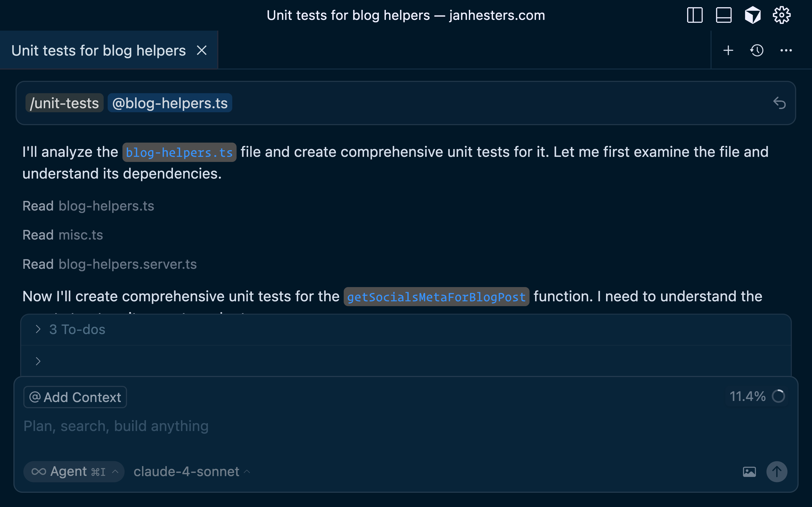This screenshot has height=507, width=812.
Task: Click the @blog-helpers.ts mention chip
Action: tap(170, 103)
